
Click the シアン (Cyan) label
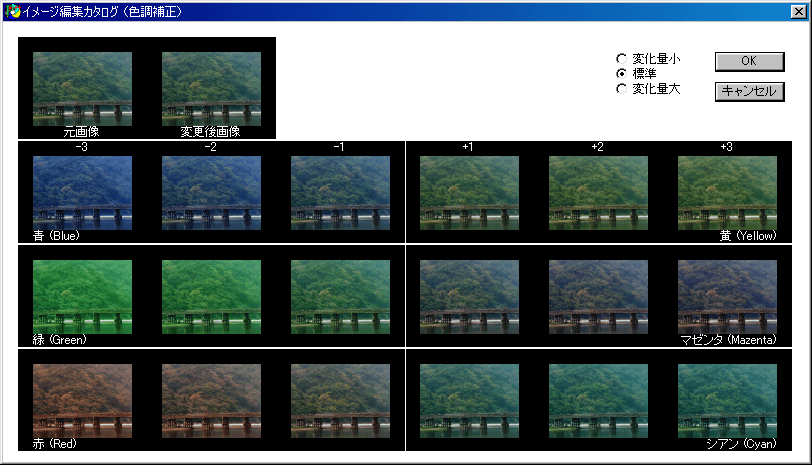(x=742, y=444)
